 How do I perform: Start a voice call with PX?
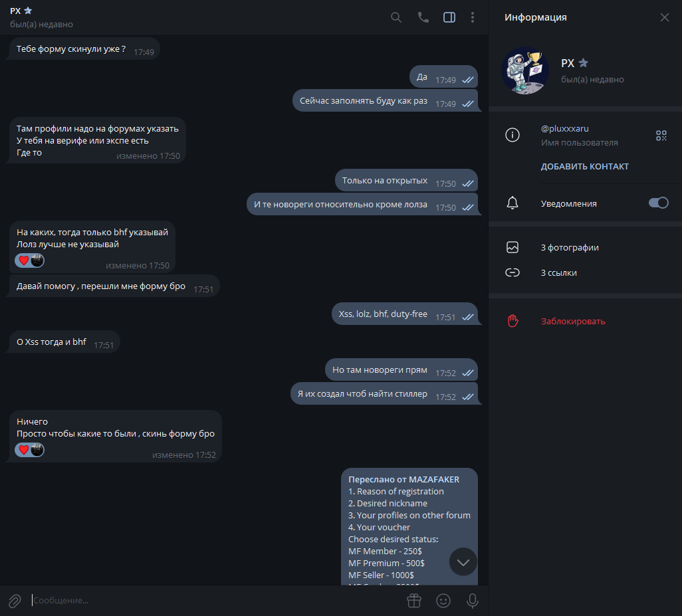[423, 17]
